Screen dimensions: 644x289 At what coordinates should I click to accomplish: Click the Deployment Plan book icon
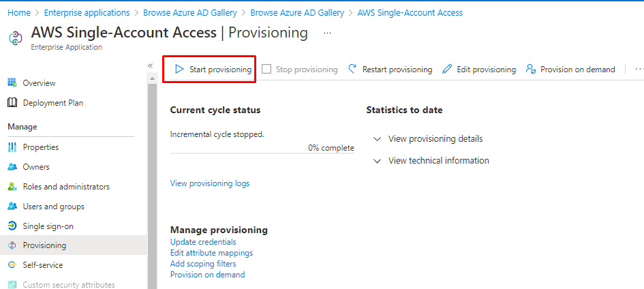click(x=12, y=103)
